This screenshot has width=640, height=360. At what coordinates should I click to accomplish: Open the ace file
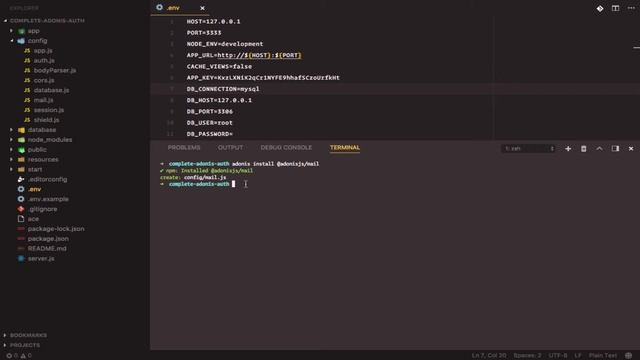tap(33, 219)
